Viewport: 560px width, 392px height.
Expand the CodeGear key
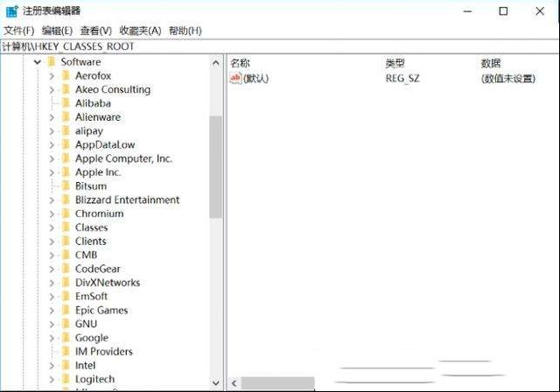[52, 269]
